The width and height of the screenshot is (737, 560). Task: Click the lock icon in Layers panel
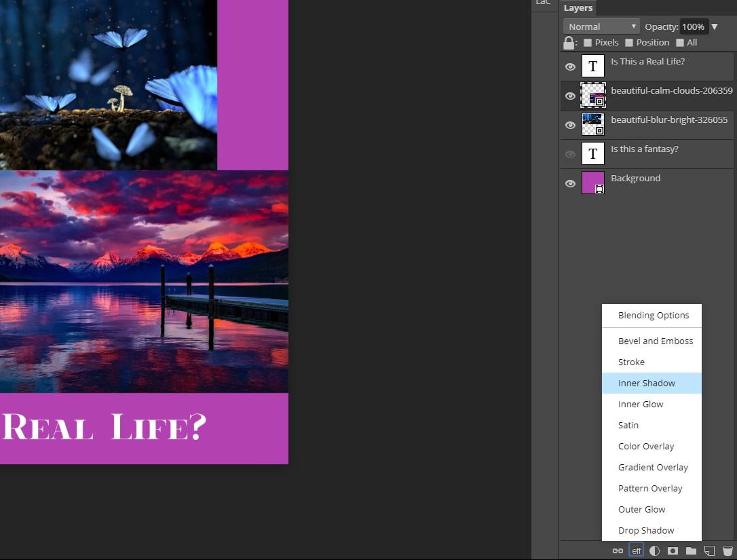tap(569, 43)
